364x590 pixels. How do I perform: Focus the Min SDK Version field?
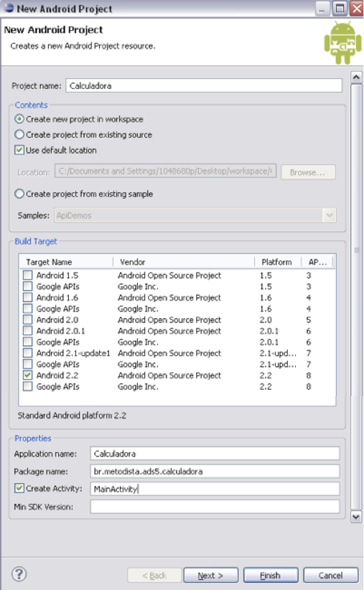[x=215, y=507]
